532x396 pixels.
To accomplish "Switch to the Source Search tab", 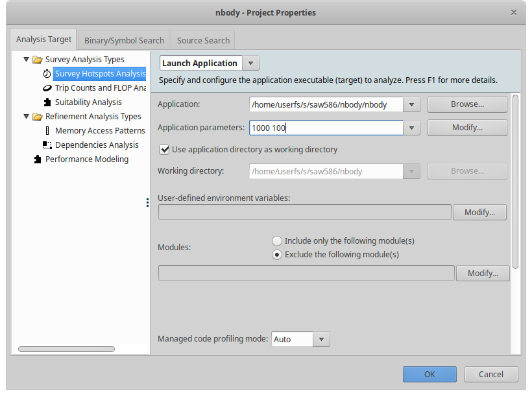I will pos(203,40).
